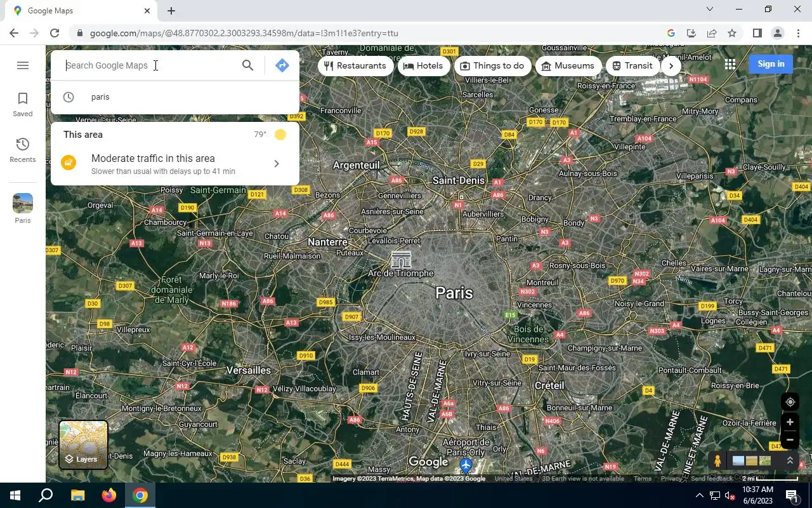Click the blue Sign in button
Screen dimensions: 812x508
click(771, 63)
